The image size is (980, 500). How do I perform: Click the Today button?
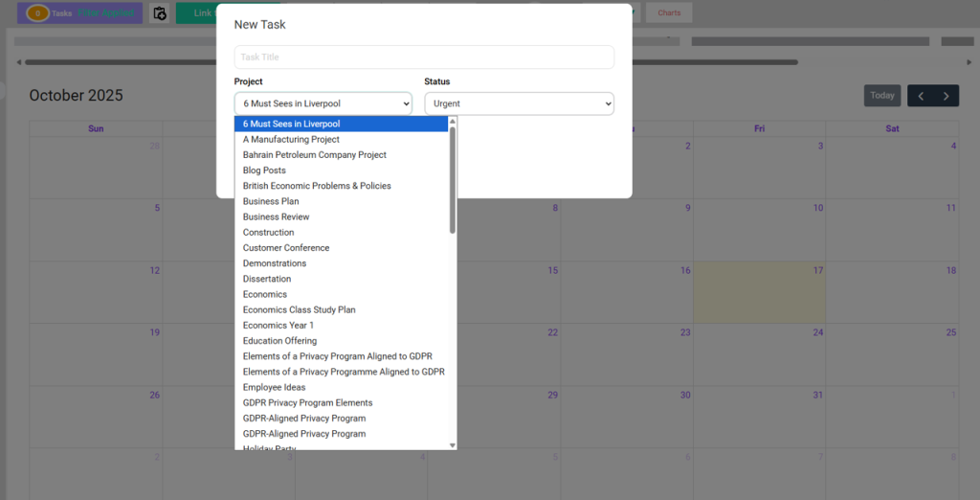pos(881,96)
